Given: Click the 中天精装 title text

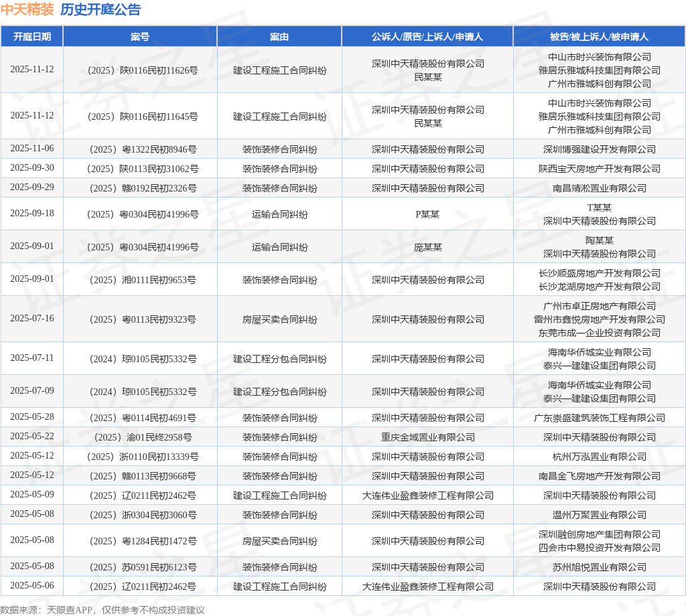Looking at the screenshot, I should point(27,9).
